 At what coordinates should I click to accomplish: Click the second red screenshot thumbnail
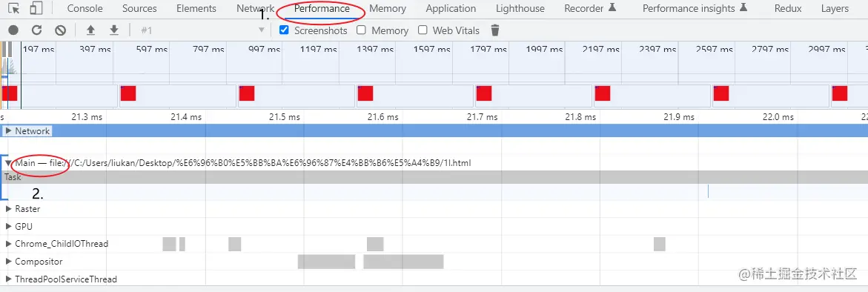point(128,93)
